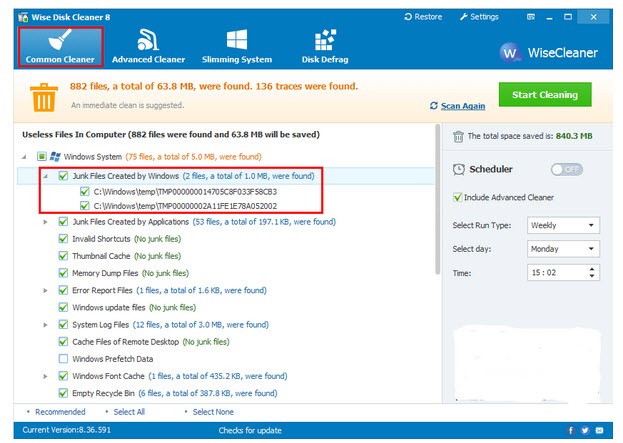This screenshot has width=623, height=443.
Task: Expand Windows Font Cache node
Action: coord(45,376)
